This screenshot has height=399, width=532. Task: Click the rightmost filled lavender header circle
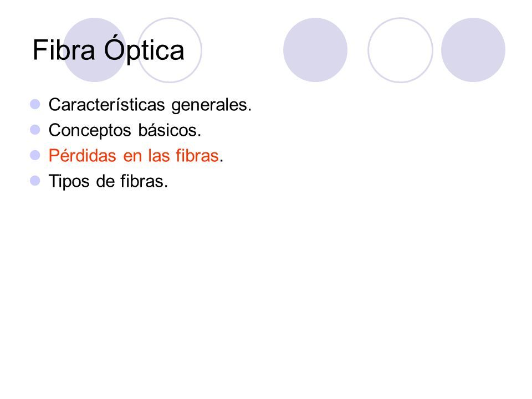pos(473,50)
